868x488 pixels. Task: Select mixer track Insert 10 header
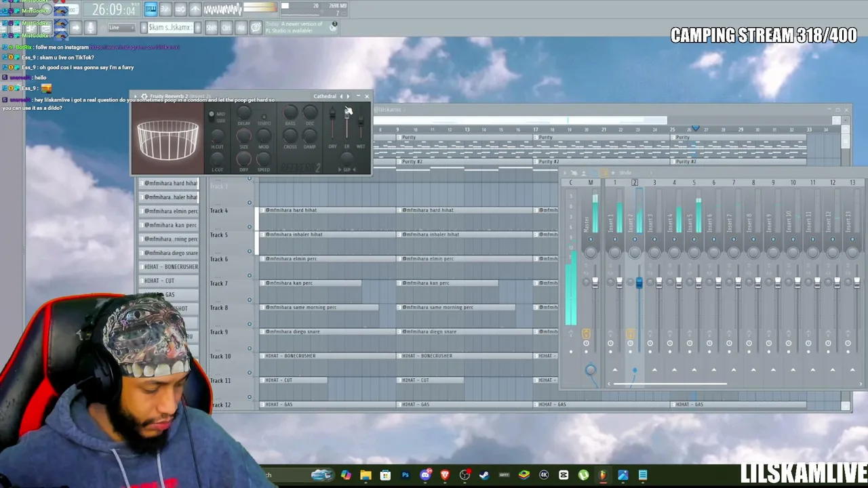click(x=793, y=182)
